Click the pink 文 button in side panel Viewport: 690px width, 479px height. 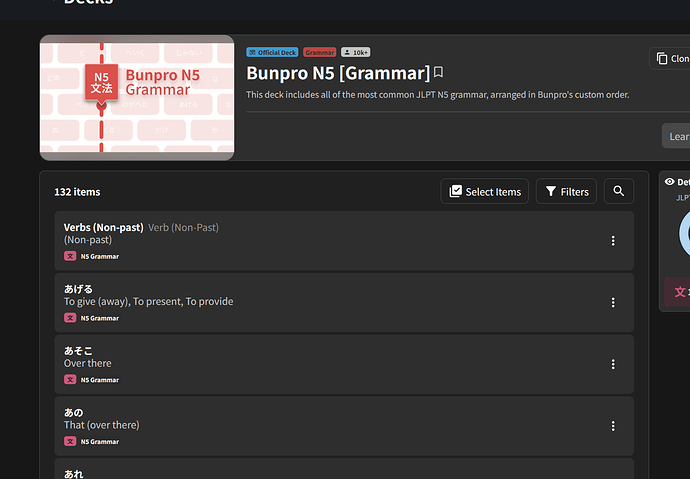[678, 292]
